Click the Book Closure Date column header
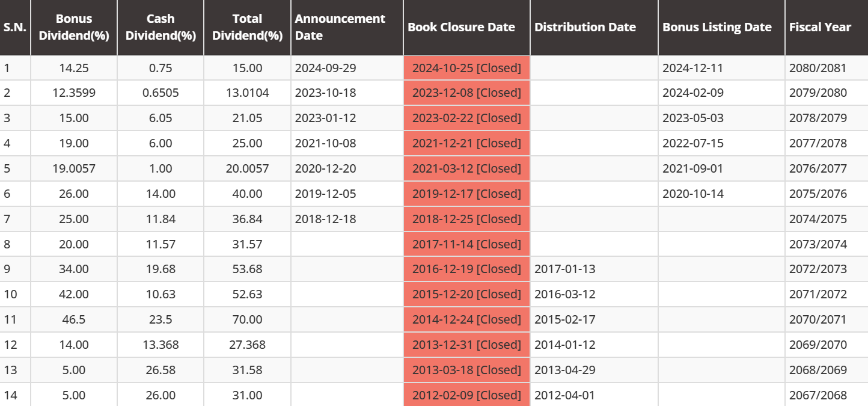 point(461,27)
